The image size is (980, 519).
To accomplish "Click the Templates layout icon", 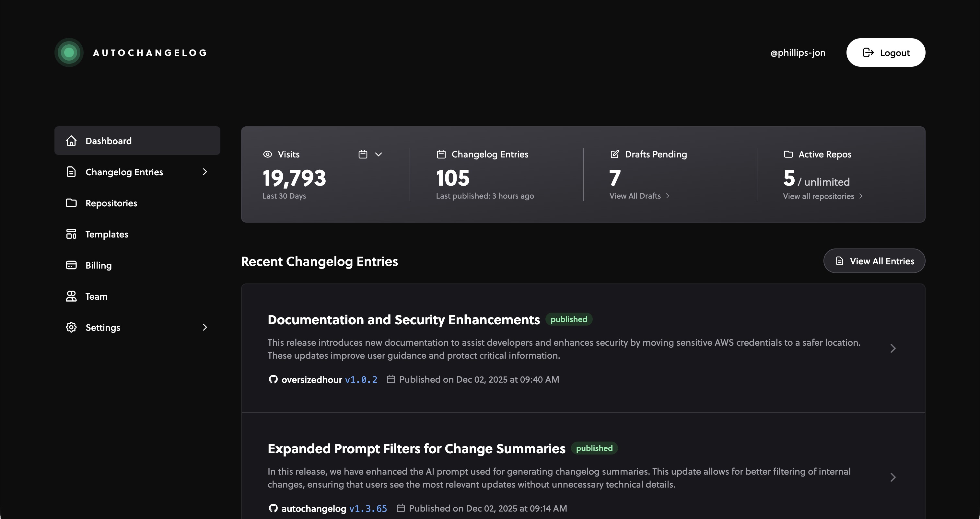I will (71, 234).
